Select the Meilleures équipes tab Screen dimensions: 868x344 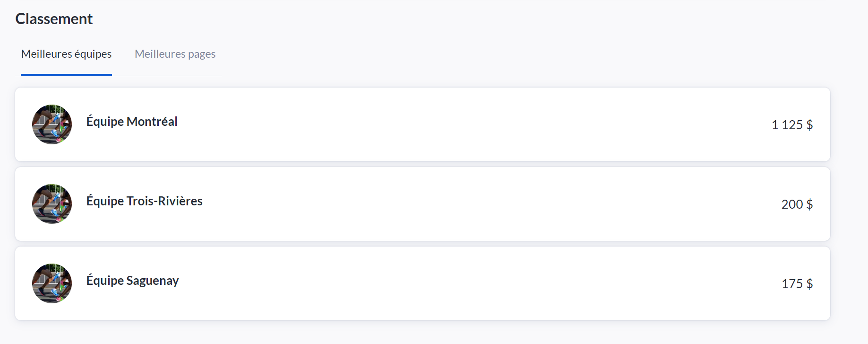pos(66,54)
